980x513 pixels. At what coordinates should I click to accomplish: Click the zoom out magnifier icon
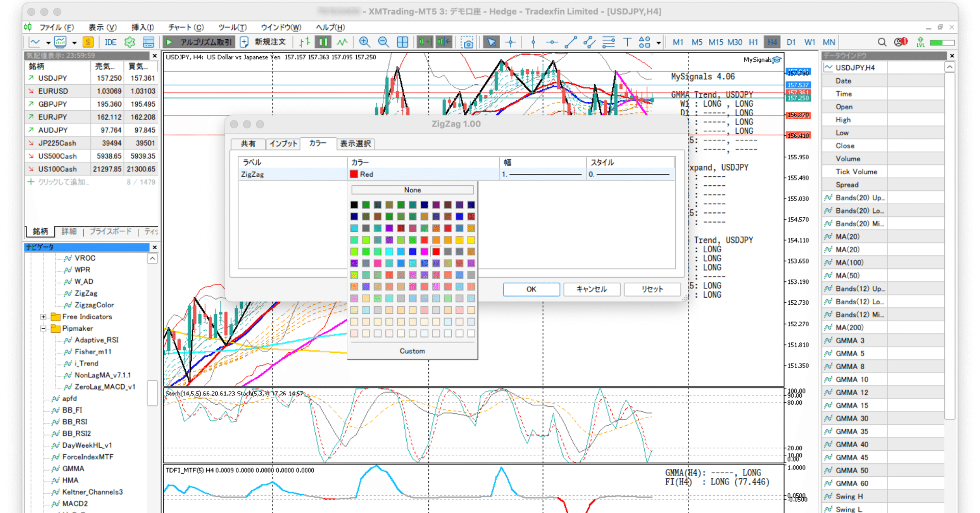(x=383, y=42)
